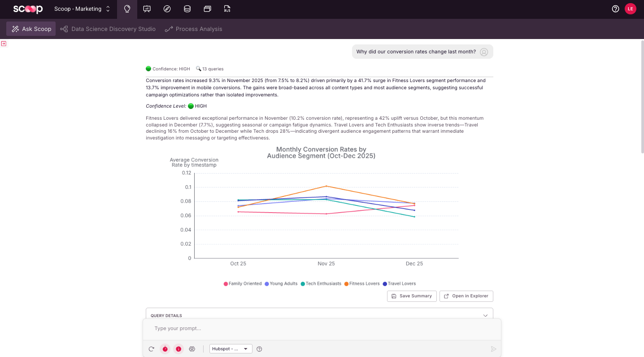Open the XLS spreadsheet icon
The height and width of the screenshot is (357, 644).
click(227, 9)
